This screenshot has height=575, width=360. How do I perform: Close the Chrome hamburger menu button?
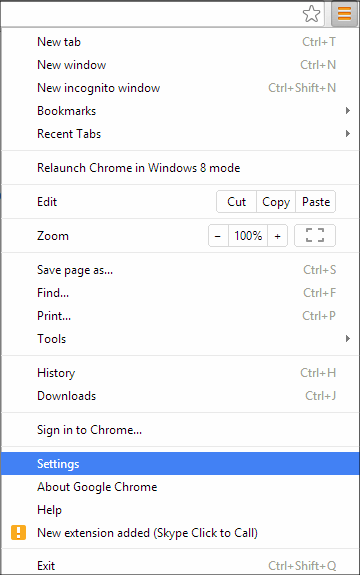[344, 14]
